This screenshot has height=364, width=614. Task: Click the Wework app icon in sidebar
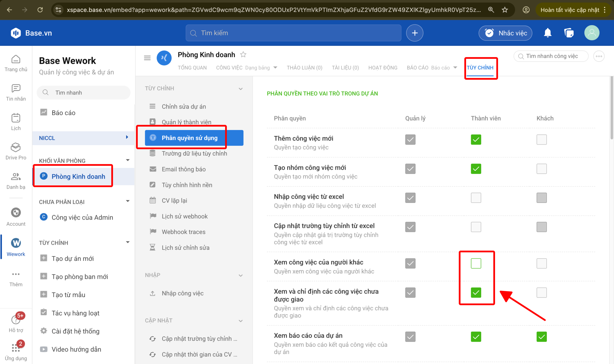(x=16, y=243)
